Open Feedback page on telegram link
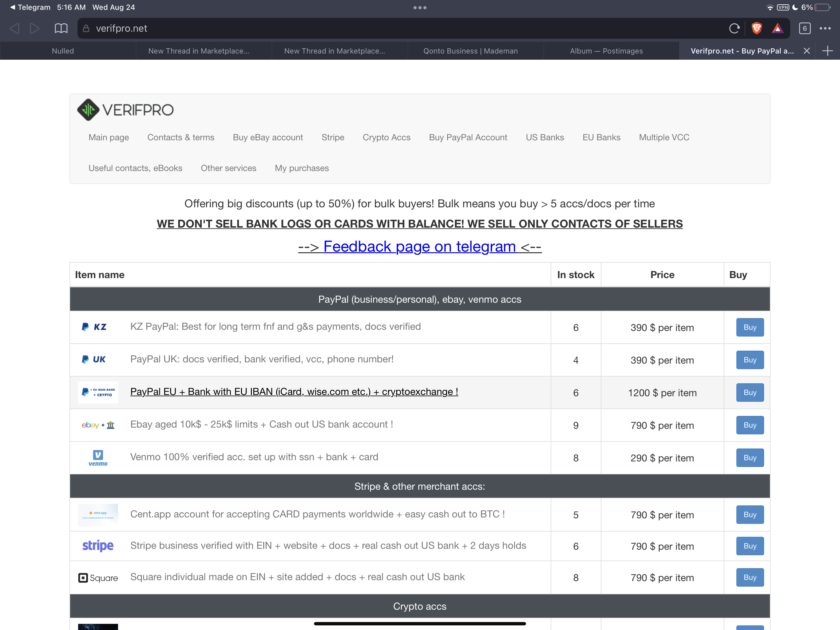 419,247
